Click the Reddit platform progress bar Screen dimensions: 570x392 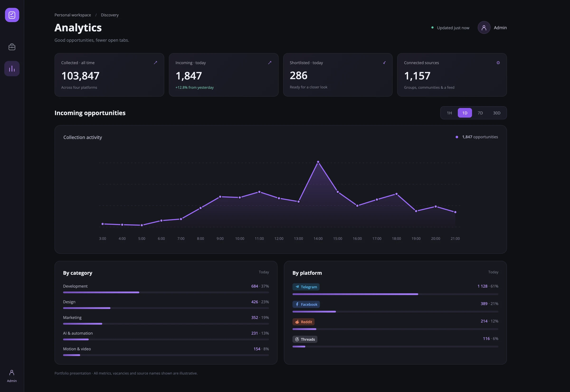(x=395, y=329)
